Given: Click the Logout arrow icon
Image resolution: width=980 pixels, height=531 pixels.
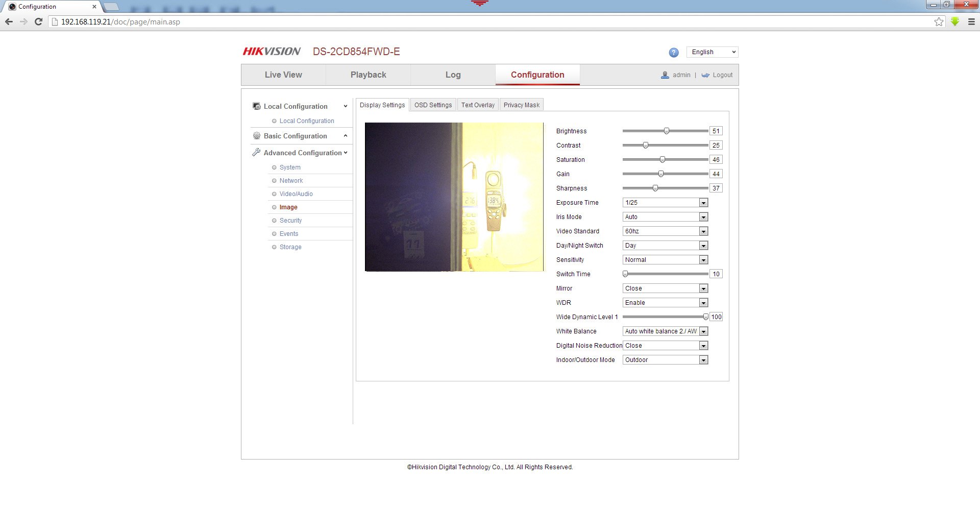Looking at the screenshot, I should [705, 75].
